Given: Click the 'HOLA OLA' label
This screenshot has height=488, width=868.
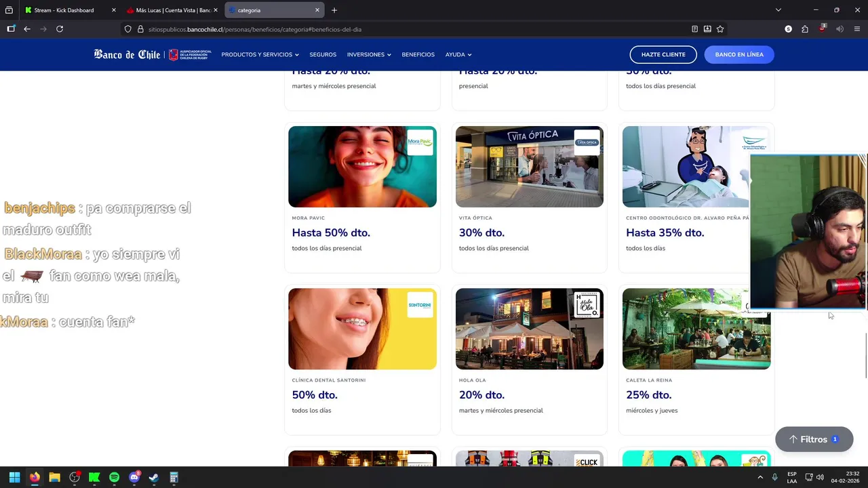Looking at the screenshot, I should 472,380.
